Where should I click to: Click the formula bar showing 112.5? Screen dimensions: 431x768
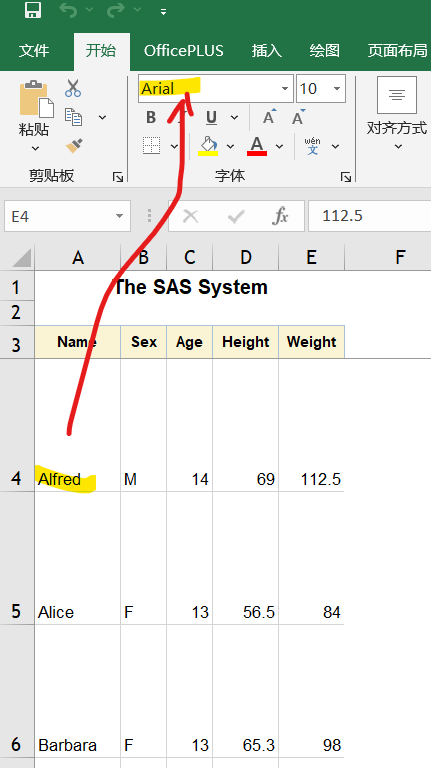[370, 216]
